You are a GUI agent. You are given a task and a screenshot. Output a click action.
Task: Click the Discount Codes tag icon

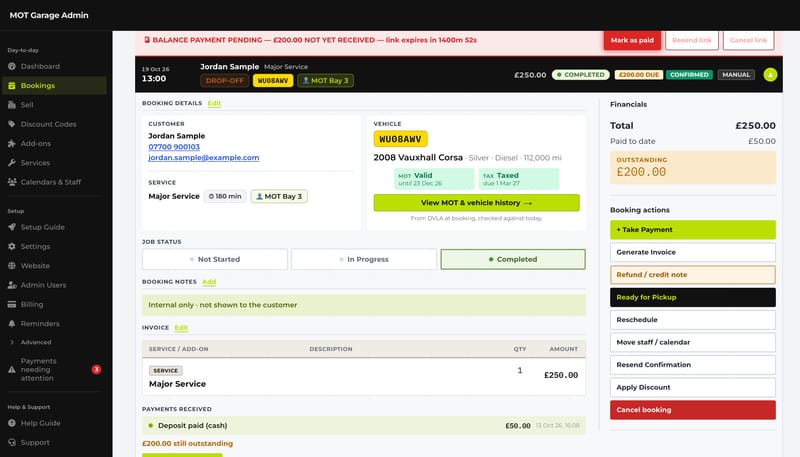pyautogui.click(x=12, y=124)
